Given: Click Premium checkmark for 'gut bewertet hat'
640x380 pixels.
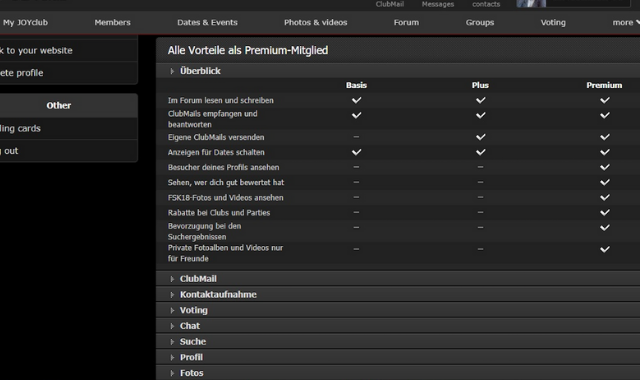Looking at the screenshot, I should 604,182.
